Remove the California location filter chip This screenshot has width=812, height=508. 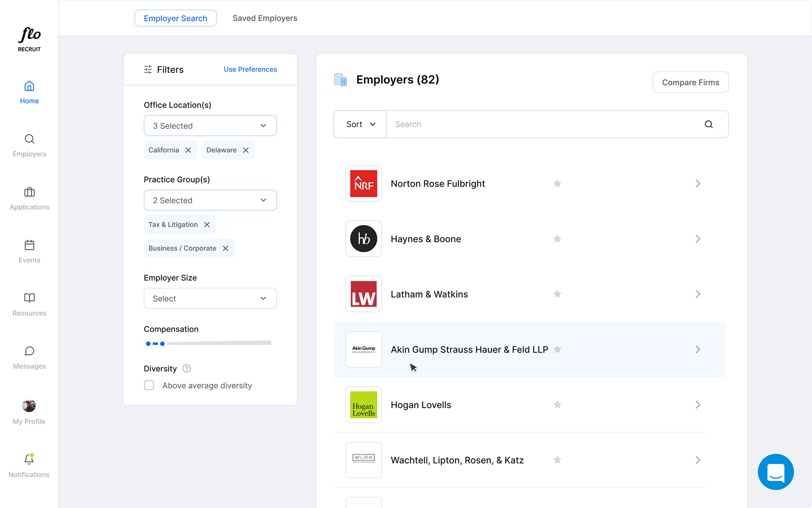coord(189,150)
